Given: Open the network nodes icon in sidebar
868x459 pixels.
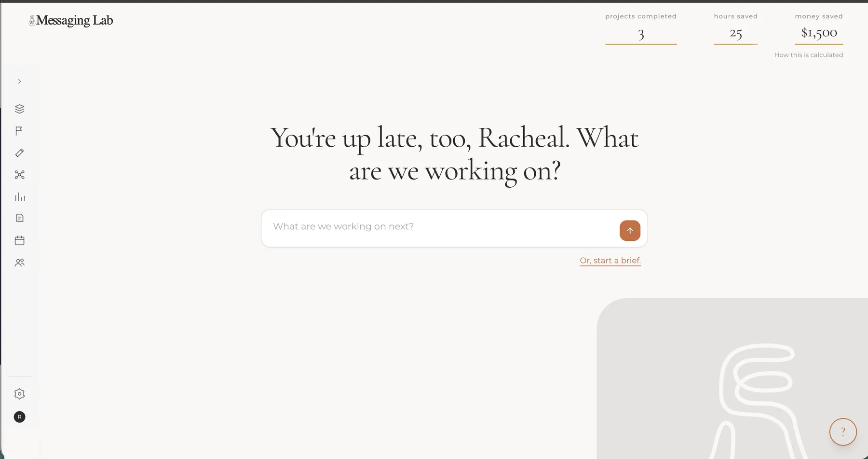Looking at the screenshot, I should (19, 175).
